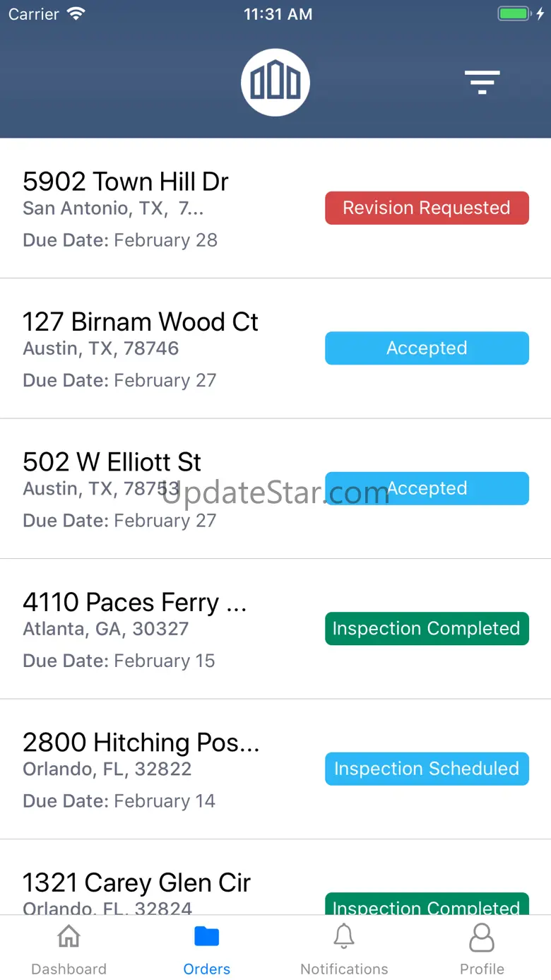Tap the Orders folder icon
Viewport: 551px width, 980px height.
click(x=206, y=937)
